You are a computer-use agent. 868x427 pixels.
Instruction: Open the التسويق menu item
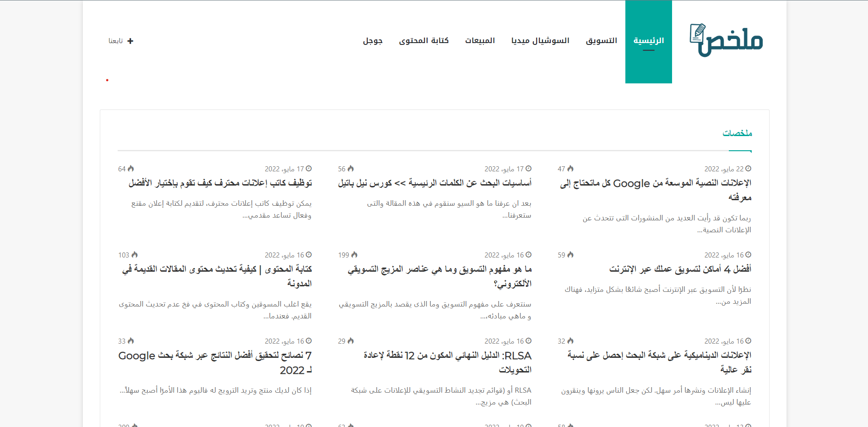click(602, 41)
